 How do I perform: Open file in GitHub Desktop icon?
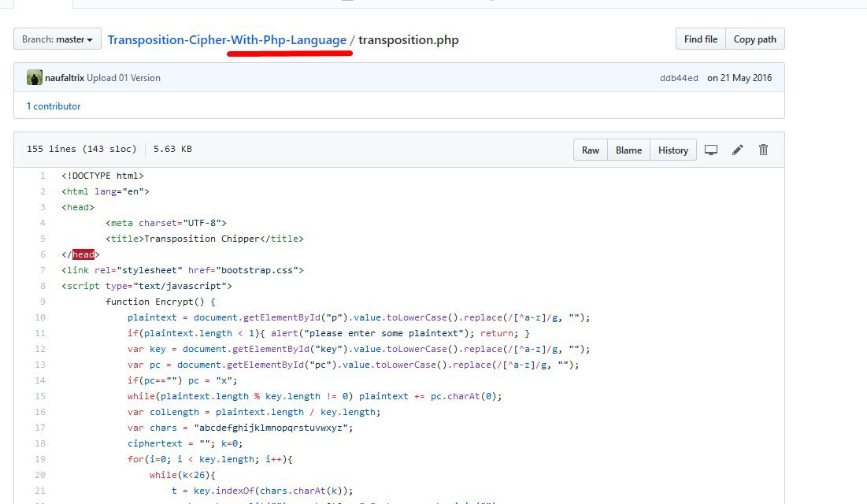(711, 150)
